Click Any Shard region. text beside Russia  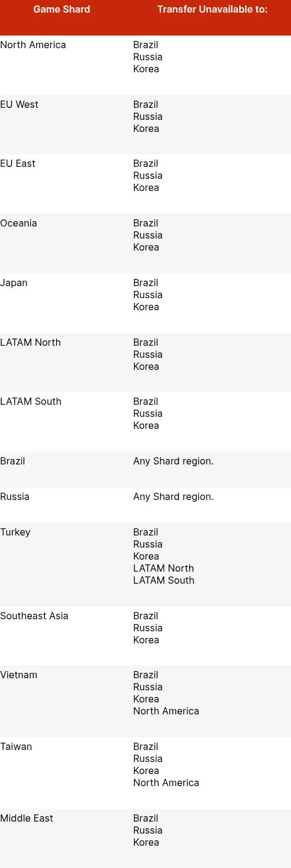tap(174, 497)
